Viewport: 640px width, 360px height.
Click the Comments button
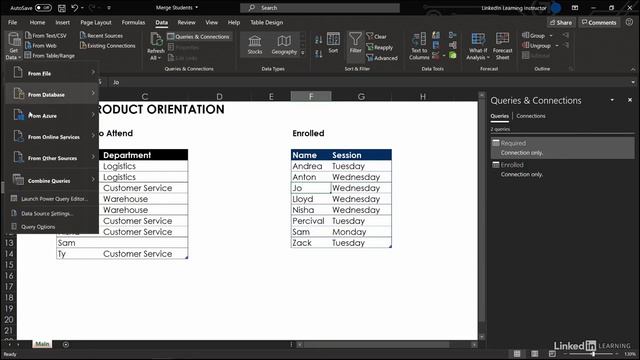pyautogui.click(x=599, y=22)
